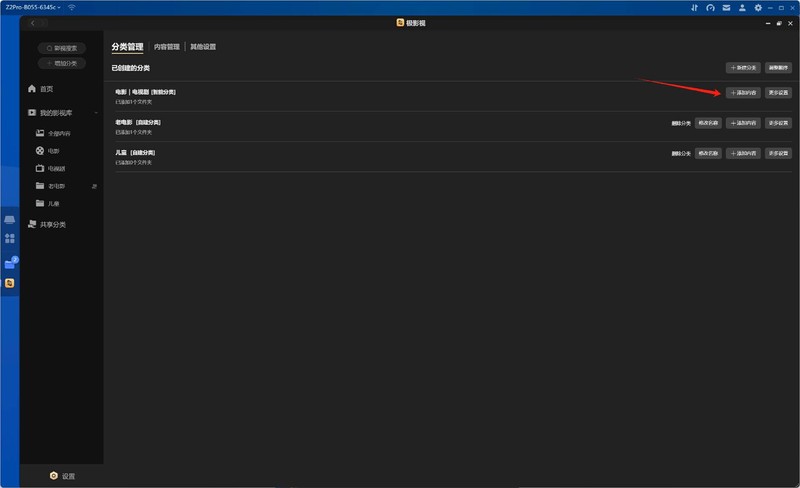The image size is (800, 488).
Task: Click the 新建分类 button
Action: [x=743, y=68]
